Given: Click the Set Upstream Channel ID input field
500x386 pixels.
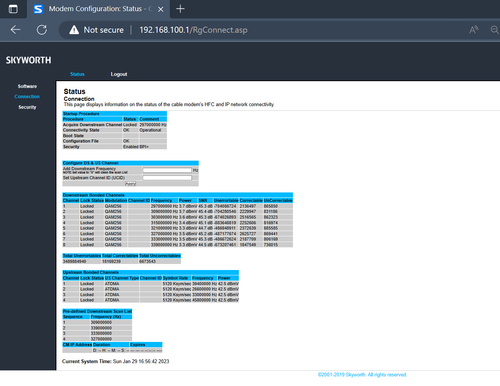Looking at the screenshot, I should click(167, 178).
